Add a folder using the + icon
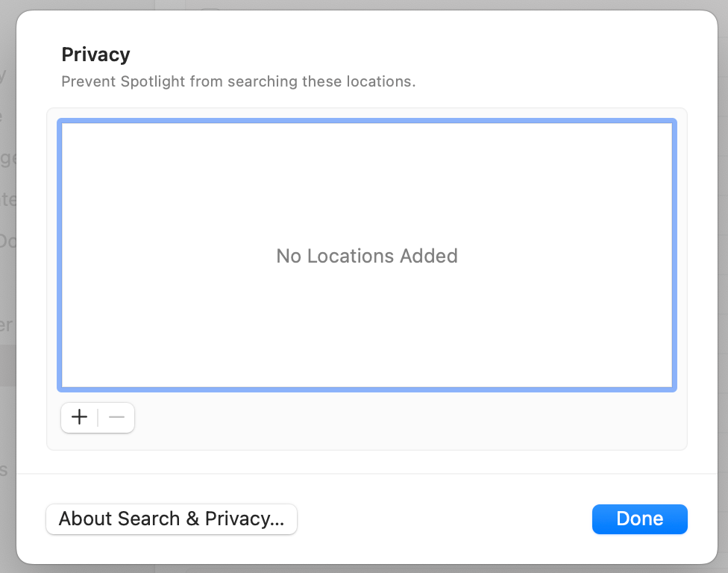728x573 pixels. (80, 418)
